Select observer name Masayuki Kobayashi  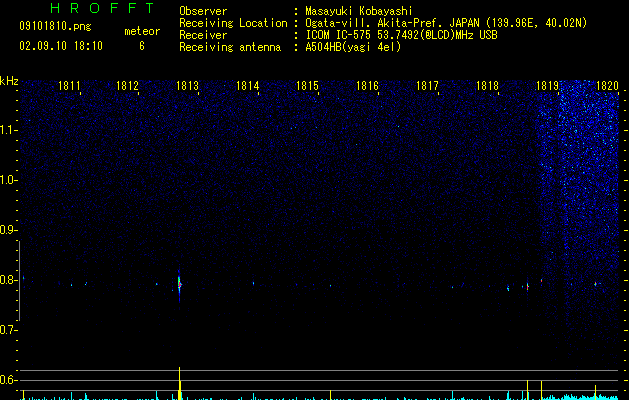359,11
